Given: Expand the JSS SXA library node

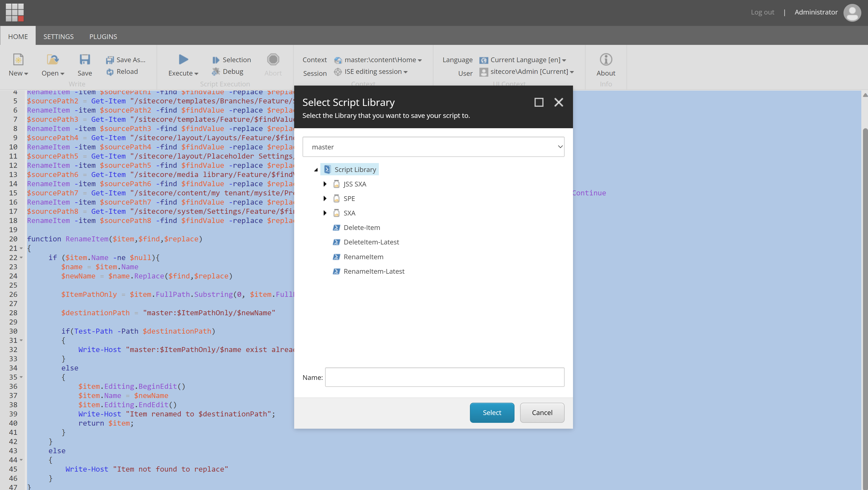Looking at the screenshot, I should point(325,184).
